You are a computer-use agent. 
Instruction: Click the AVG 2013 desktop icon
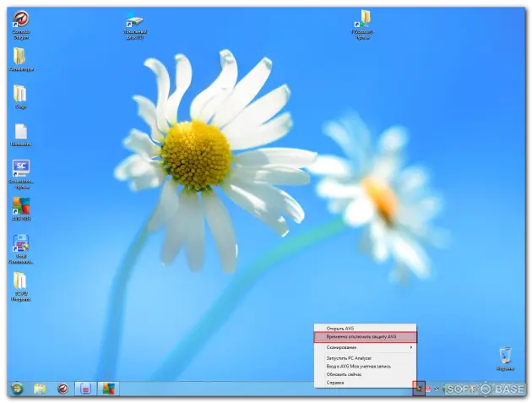coord(20,206)
